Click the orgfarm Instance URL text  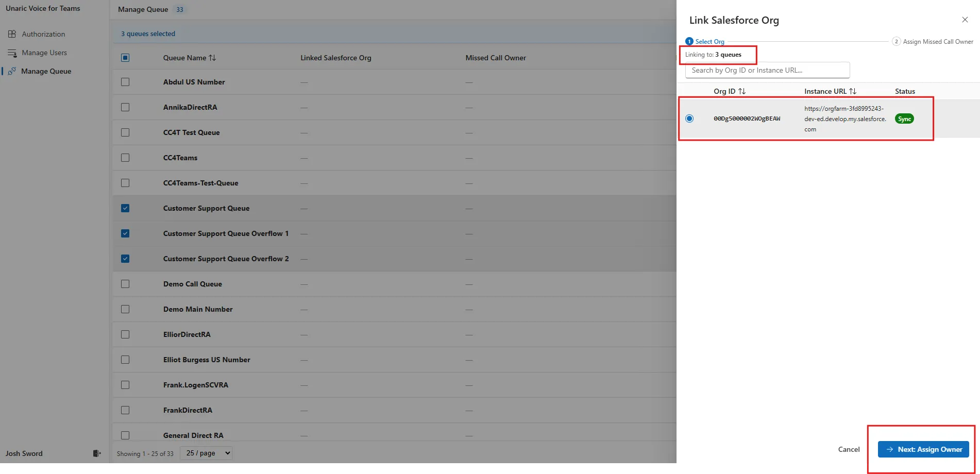point(845,119)
